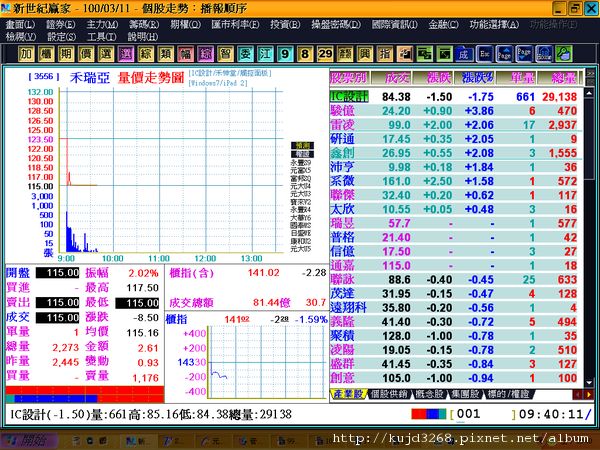Click the yellow 選 toolbar button

click(x=106, y=54)
